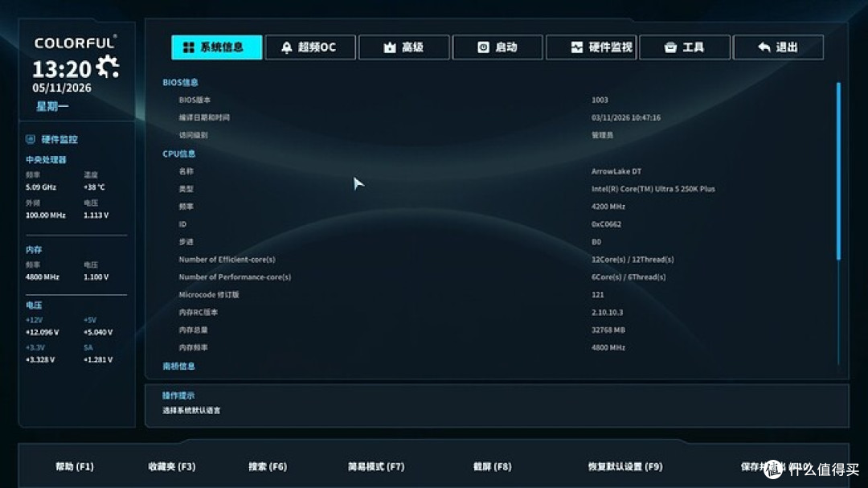Click the 13:20 clock display
Viewport: 868px width, 488px height.
tap(61, 69)
